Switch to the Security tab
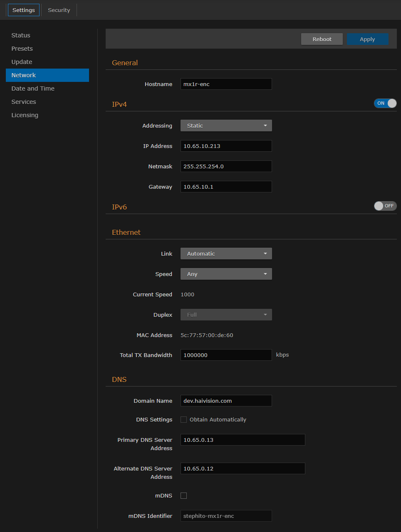This screenshot has height=532, width=401. [59, 10]
